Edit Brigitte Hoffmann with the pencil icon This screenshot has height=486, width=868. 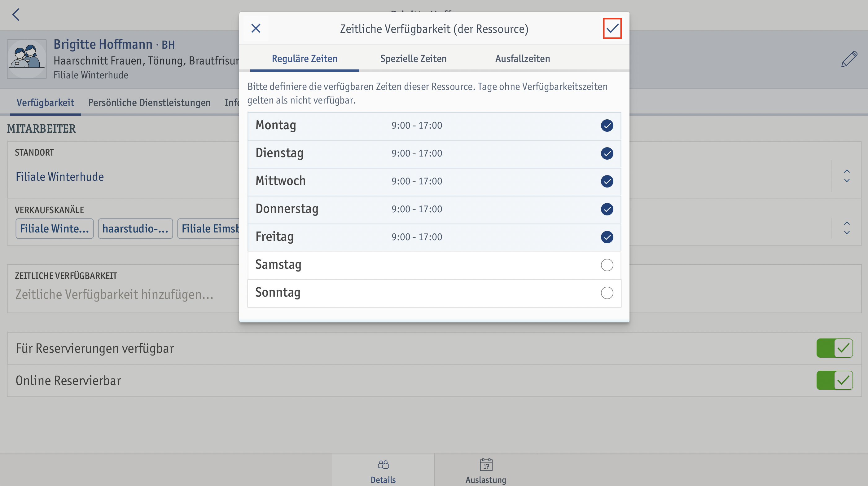[849, 59]
